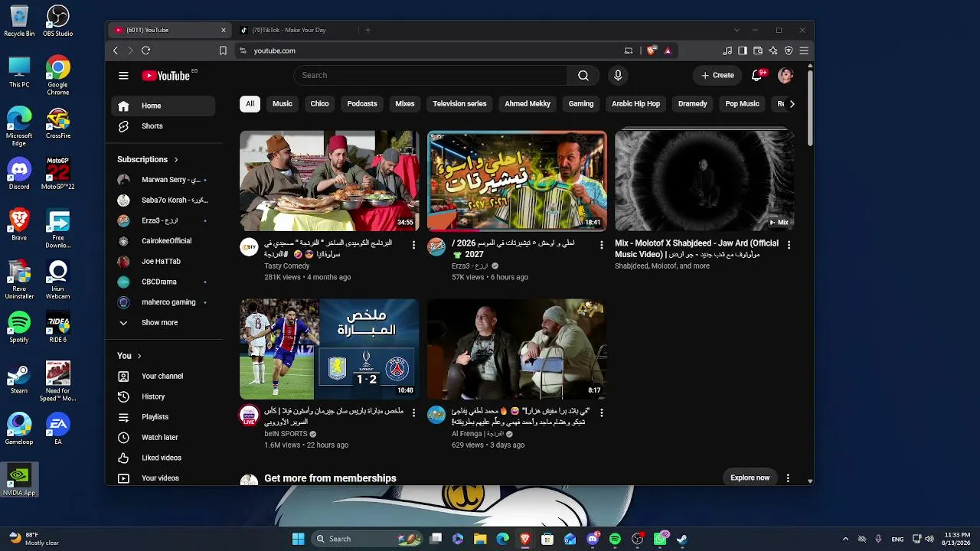Expand Show more subscriptions
The height and width of the screenshot is (551, 980).
[163, 323]
